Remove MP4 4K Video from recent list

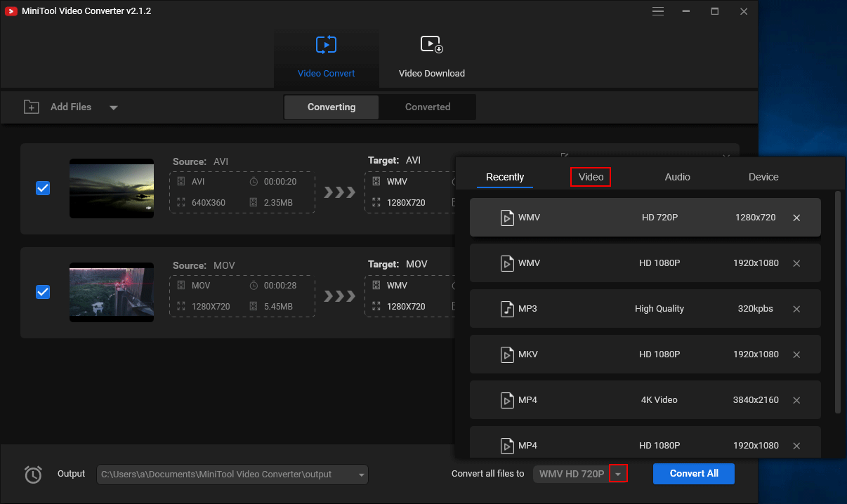[x=796, y=400]
